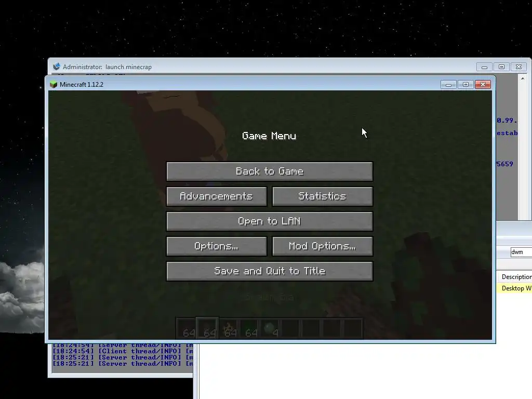The image size is (532, 399).
Task: Open Mod Options...
Action: coord(322,246)
